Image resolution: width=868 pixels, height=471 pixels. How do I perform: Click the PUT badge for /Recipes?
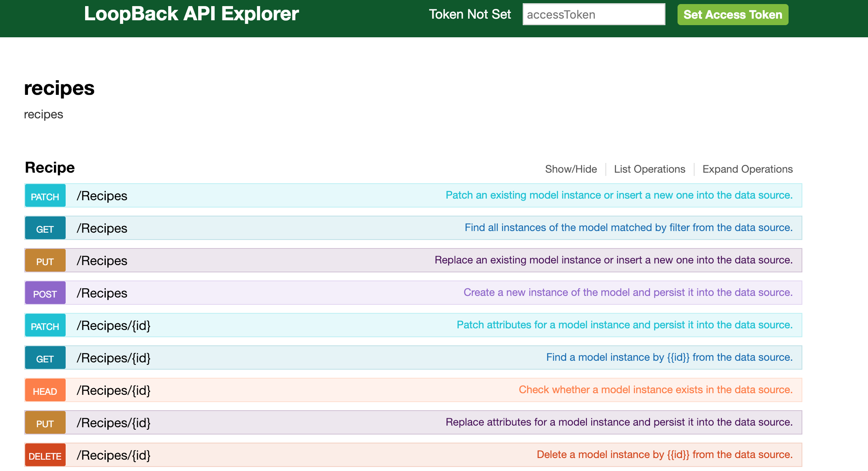coord(45,261)
